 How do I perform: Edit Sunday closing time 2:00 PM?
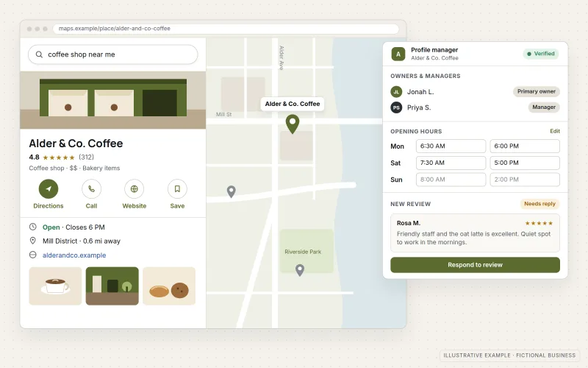[525, 180]
